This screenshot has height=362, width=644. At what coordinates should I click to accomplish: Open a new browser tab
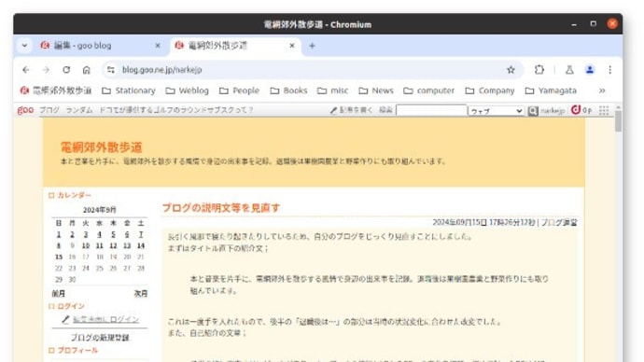(x=312, y=46)
